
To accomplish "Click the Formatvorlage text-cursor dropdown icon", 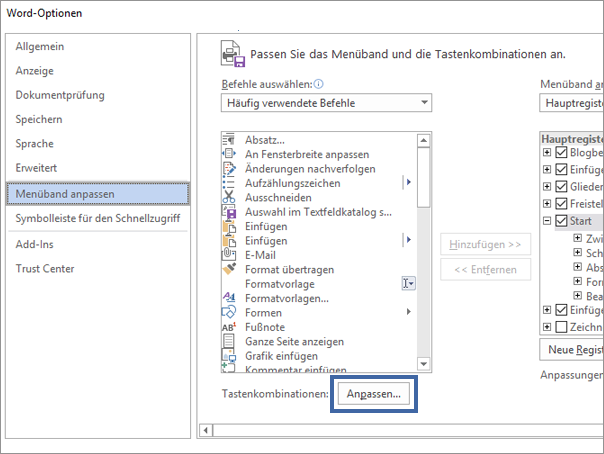I will click(408, 283).
